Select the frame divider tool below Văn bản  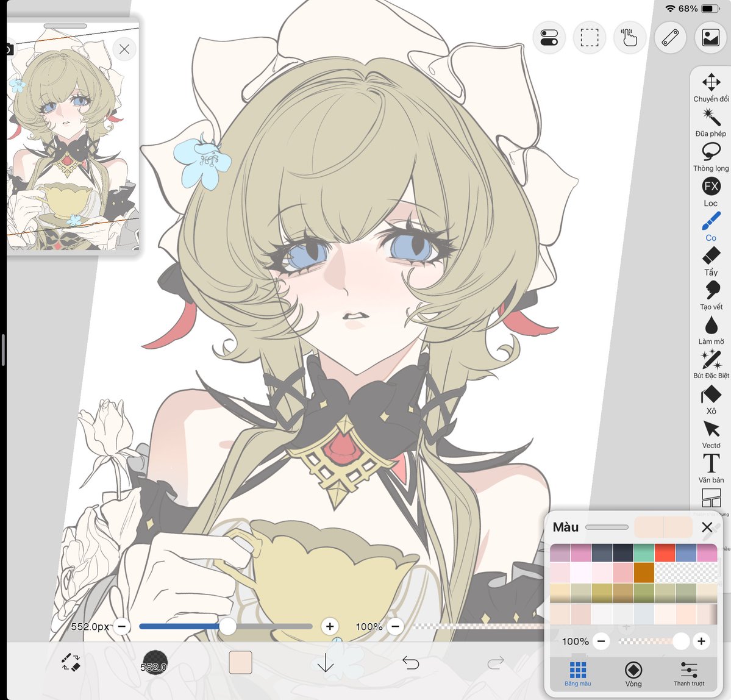(711, 498)
